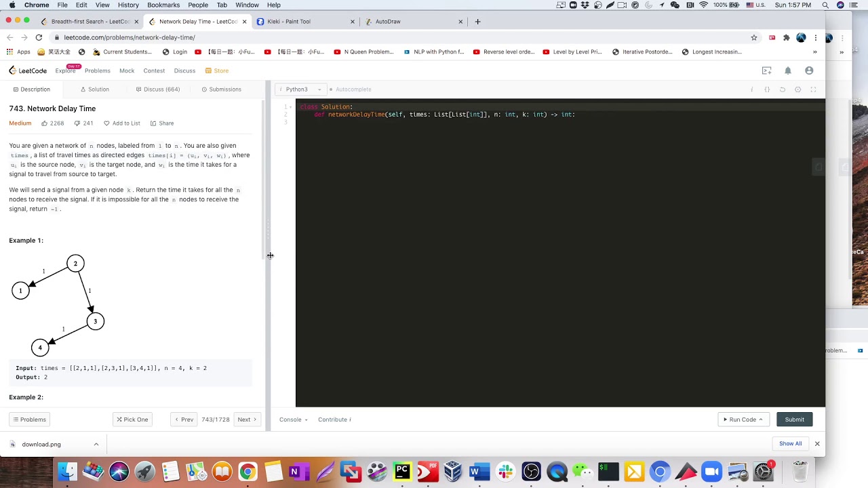Screen dimensions: 868x488
Task: Open editor settings gear icon
Action: (x=797, y=89)
